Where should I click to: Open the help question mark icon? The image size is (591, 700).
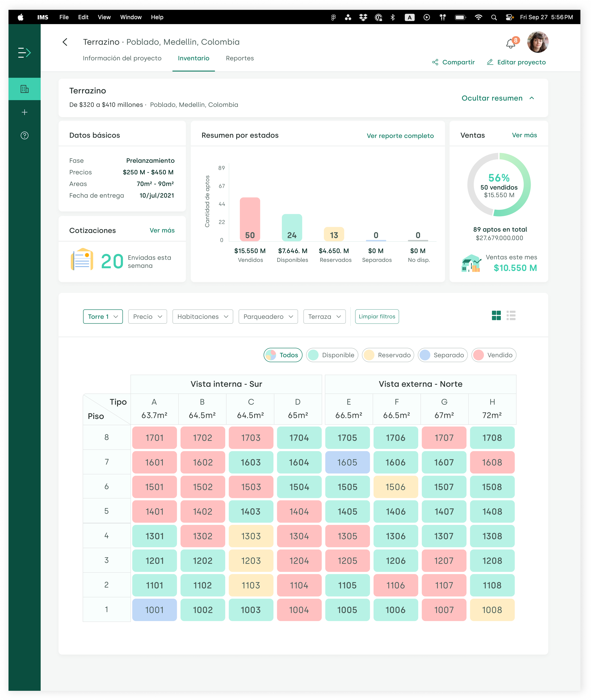24,136
